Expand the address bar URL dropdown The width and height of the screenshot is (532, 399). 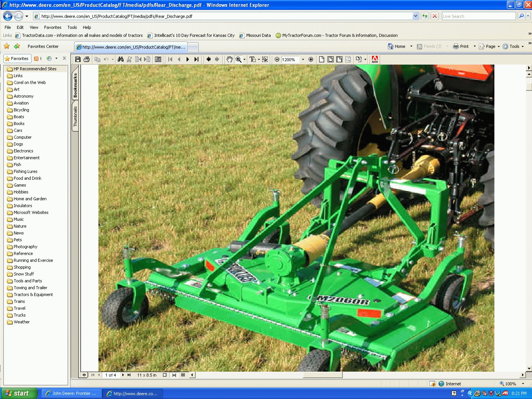415,16
